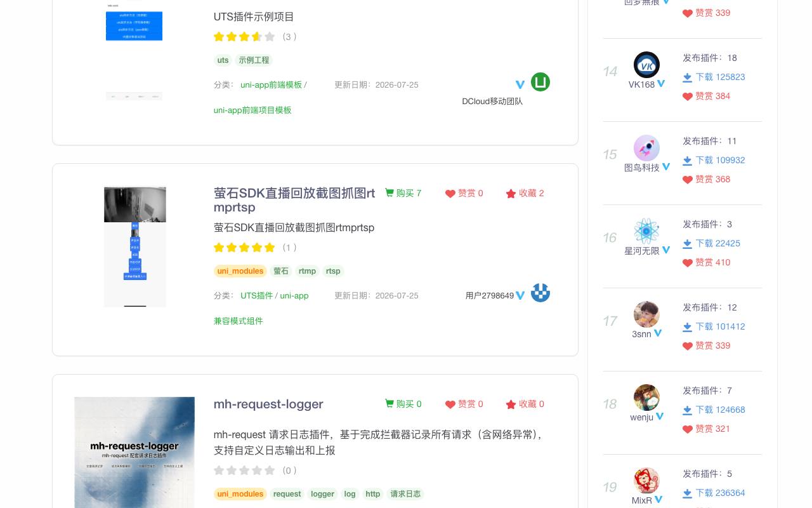Visit the 用户2798649 author link
Screen dimensions: 812x508
coord(490,295)
